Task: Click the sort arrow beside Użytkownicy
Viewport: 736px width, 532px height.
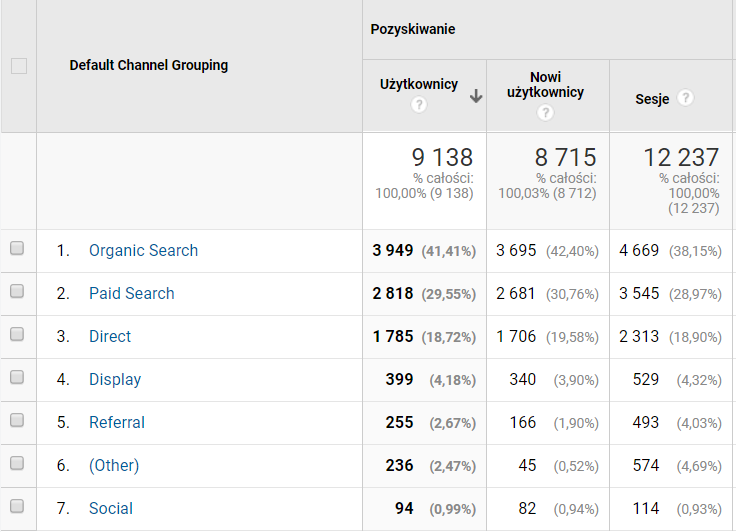Action: (x=476, y=96)
